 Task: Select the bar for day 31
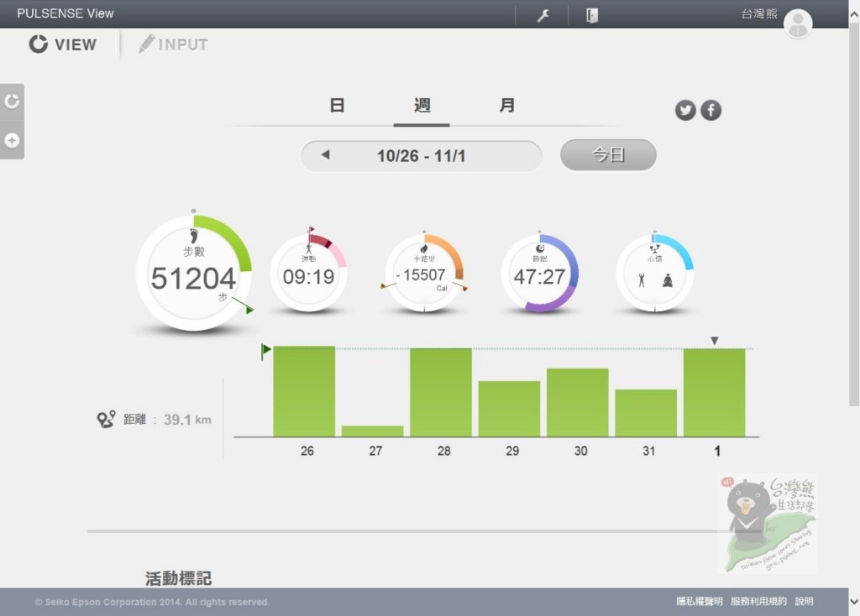(x=646, y=413)
